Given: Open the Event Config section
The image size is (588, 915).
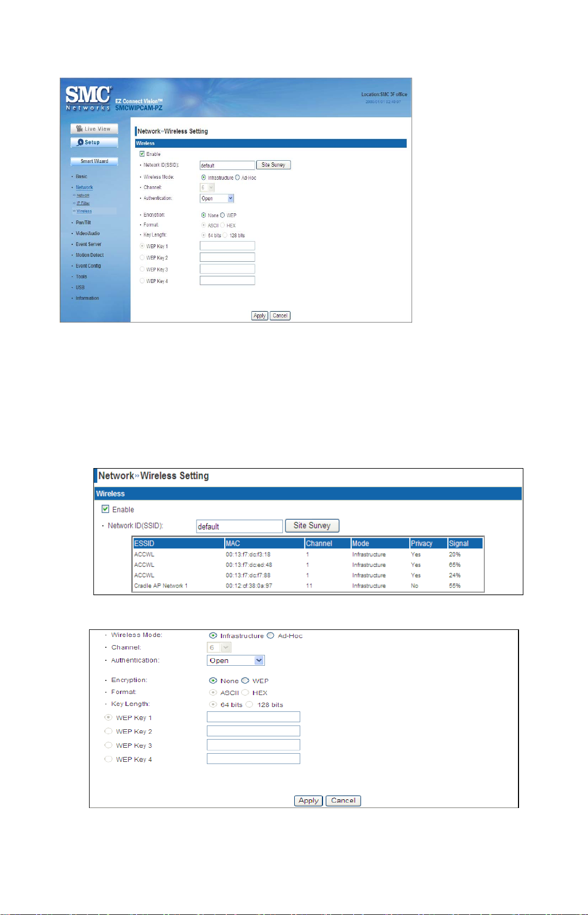Looking at the screenshot, I should pos(88,266).
